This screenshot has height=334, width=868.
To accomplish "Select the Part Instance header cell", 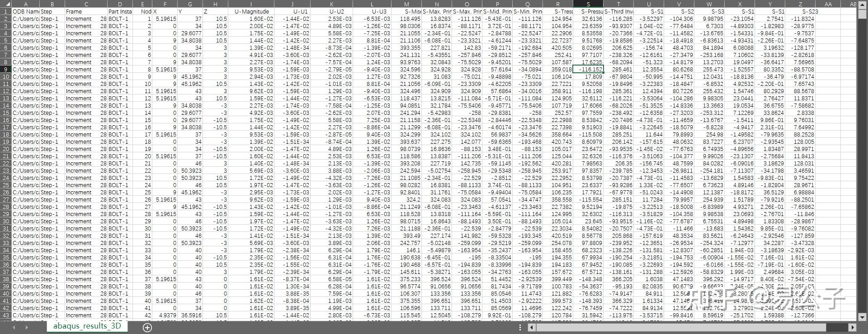I will 120,12.
